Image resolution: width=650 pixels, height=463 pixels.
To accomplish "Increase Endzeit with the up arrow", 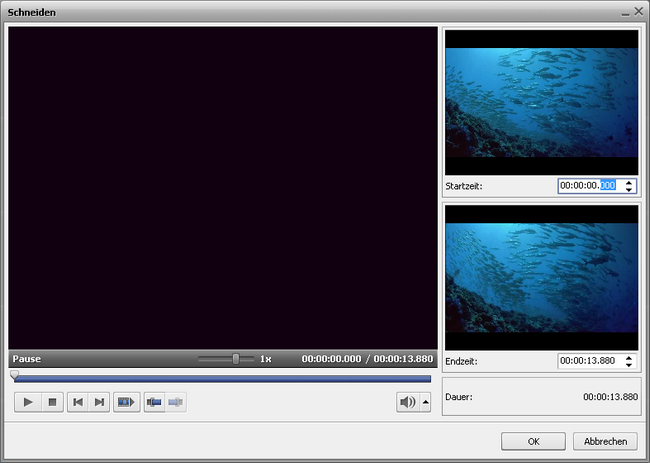I will click(629, 358).
